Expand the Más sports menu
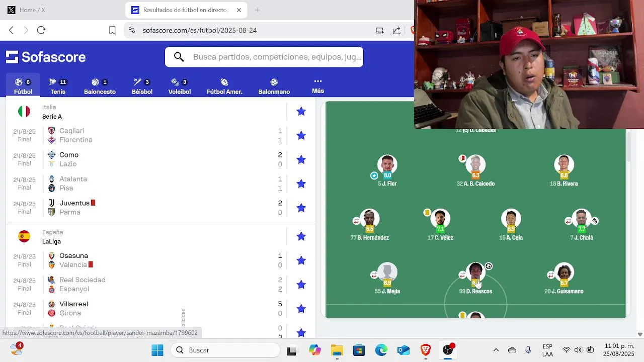Screen dimensions: 644x362 (317, 86)
